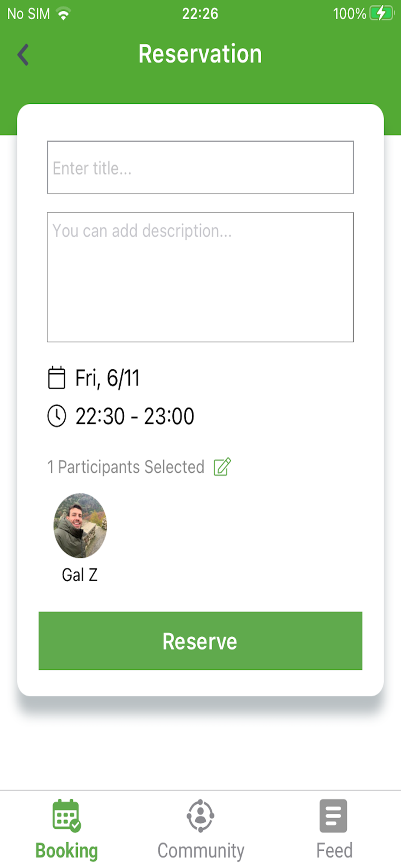The image size is (401, 868).
Task: Tap the Wi-Fi status icon
Action: click(64, 14)
